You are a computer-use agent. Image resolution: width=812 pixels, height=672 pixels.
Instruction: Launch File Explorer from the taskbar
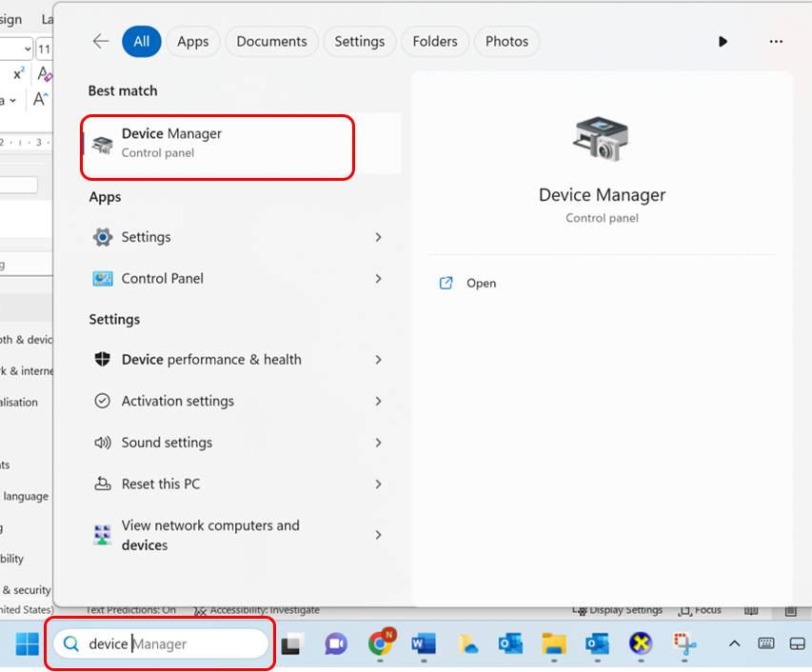point(554,643)
